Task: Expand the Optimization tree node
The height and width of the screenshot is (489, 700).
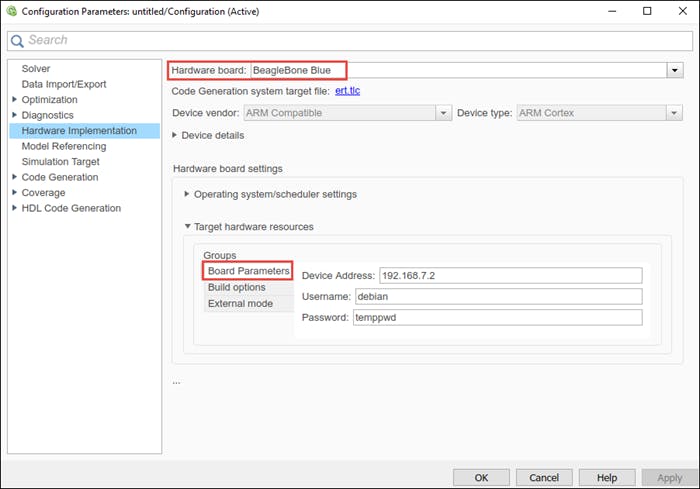Action: tap(13, 100)
